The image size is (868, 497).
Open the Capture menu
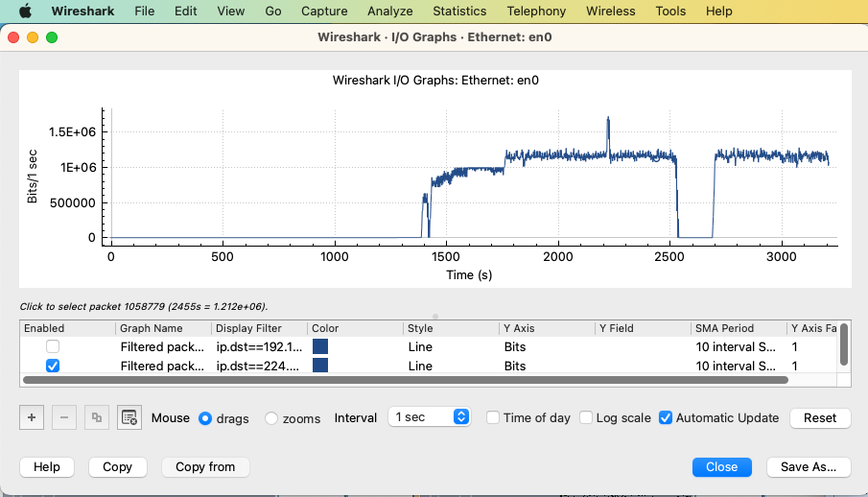(x=324, y=12)
